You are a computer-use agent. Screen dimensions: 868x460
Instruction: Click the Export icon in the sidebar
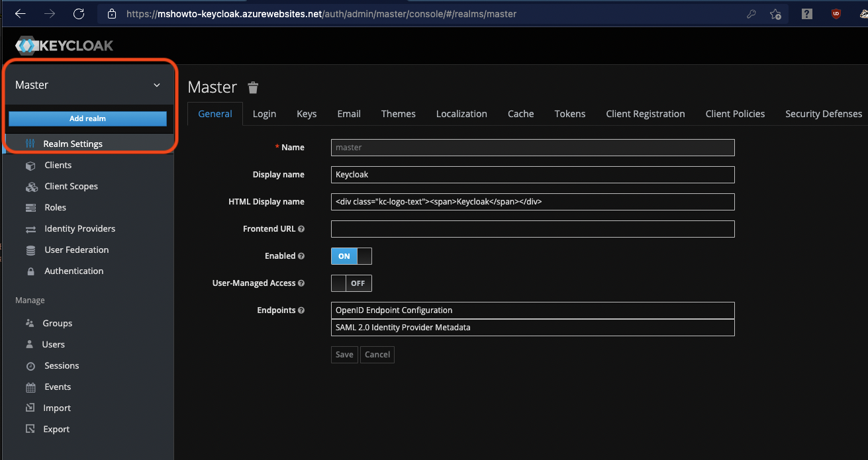30,429
